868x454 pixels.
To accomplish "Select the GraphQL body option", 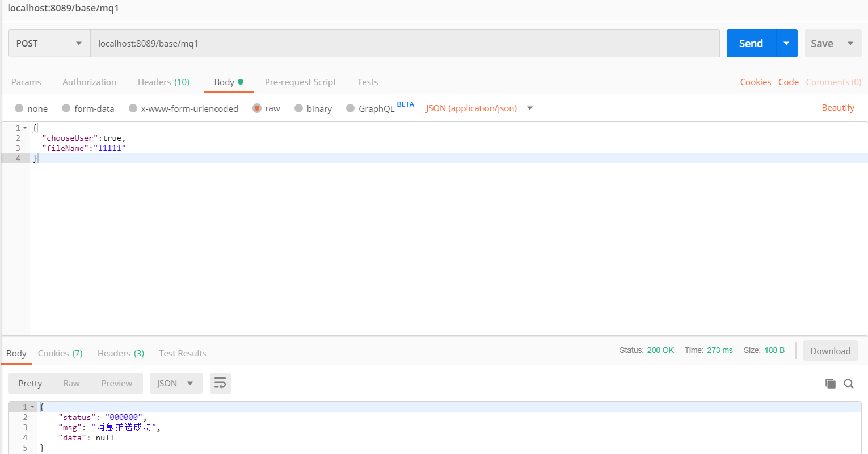I will click(x=351, y=108).
